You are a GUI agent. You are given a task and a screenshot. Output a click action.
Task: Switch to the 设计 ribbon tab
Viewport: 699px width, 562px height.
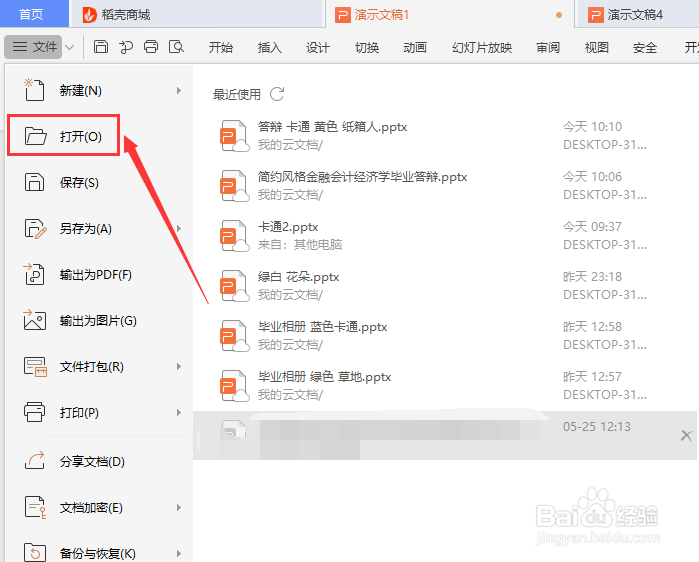(318, 47)
